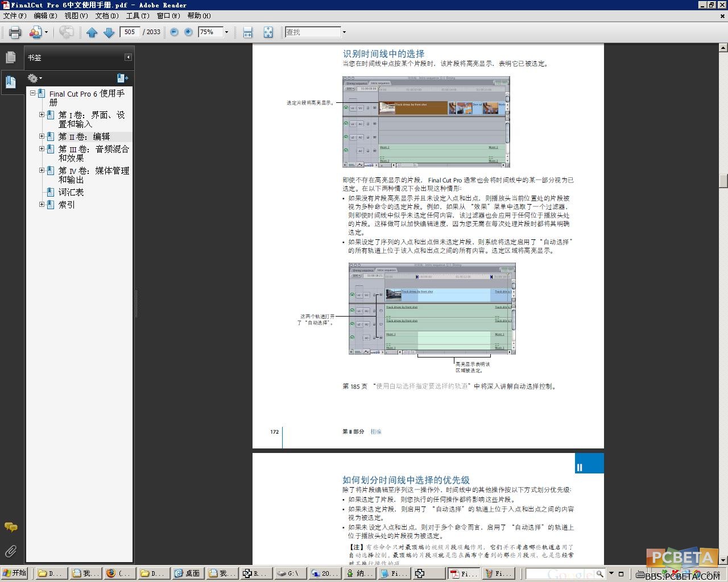Select bookmark Final Cut Pro 6 使用手册

pos(86,98)
